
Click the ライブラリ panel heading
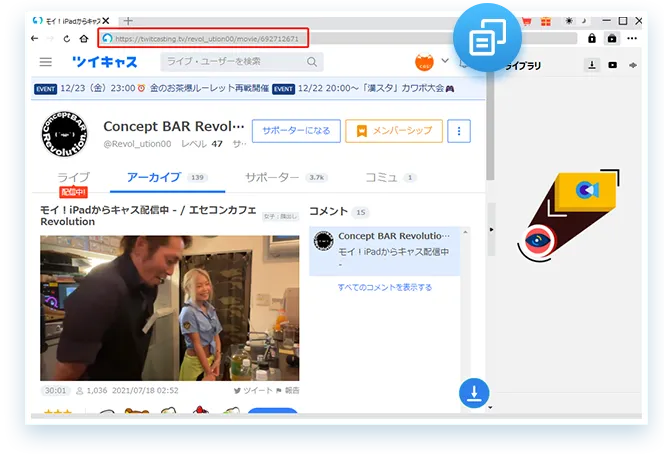[522, 66]
